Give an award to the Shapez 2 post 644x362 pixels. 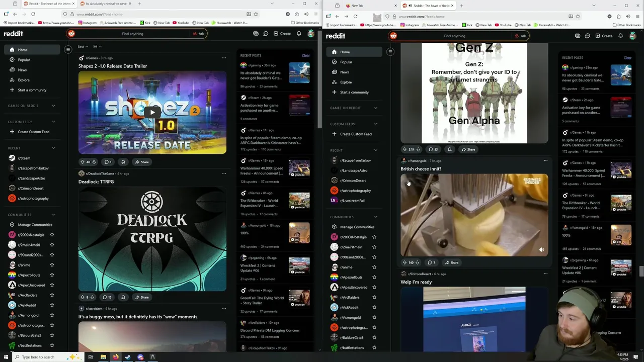pyautogui.click(x=123, y=162)
